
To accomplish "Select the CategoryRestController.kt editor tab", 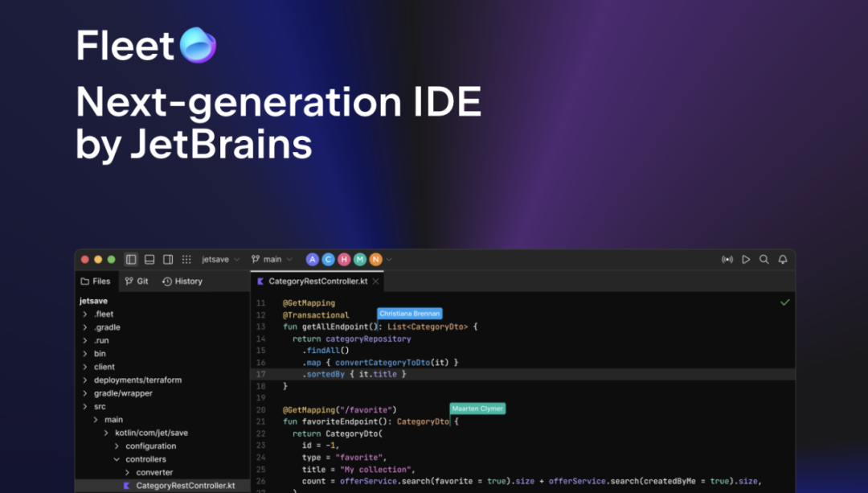I will pos(317,281).
